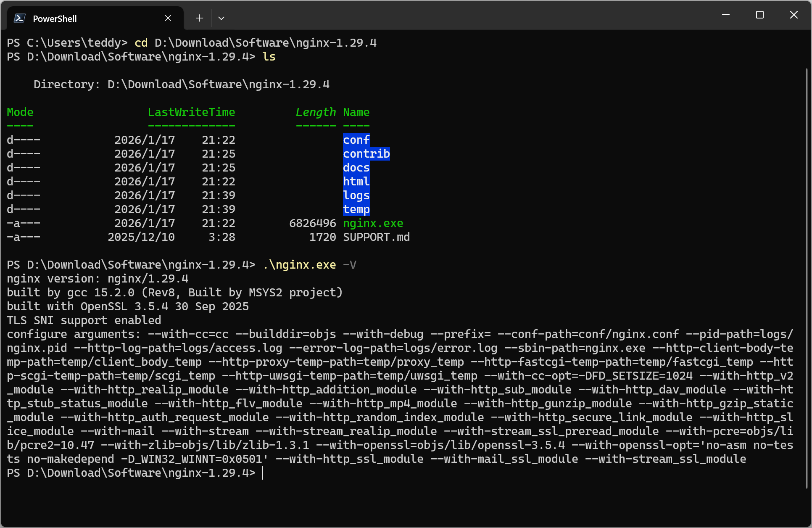This screenshot has width=812, height=528.
Task: Click the 'nginx version: nginx/1.29.4' line
Action: tap(98, 279)
